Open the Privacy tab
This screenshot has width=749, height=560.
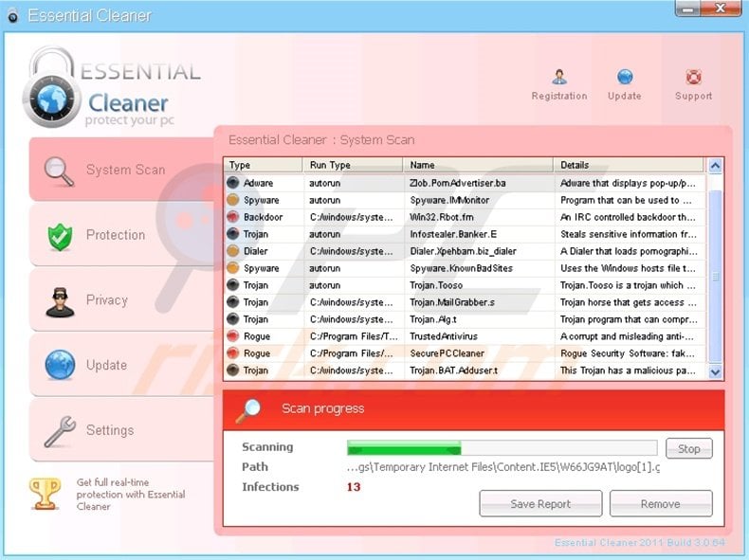click(121, 299)
